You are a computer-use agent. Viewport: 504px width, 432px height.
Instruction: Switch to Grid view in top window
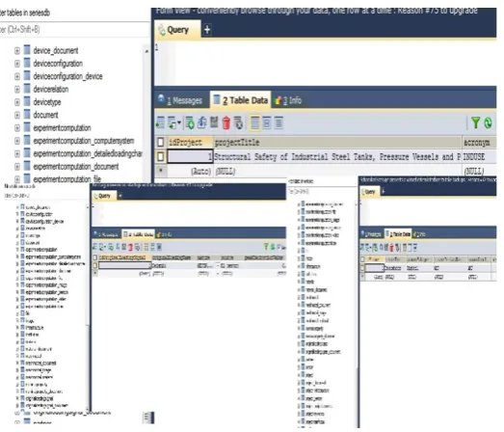point(255,122)
